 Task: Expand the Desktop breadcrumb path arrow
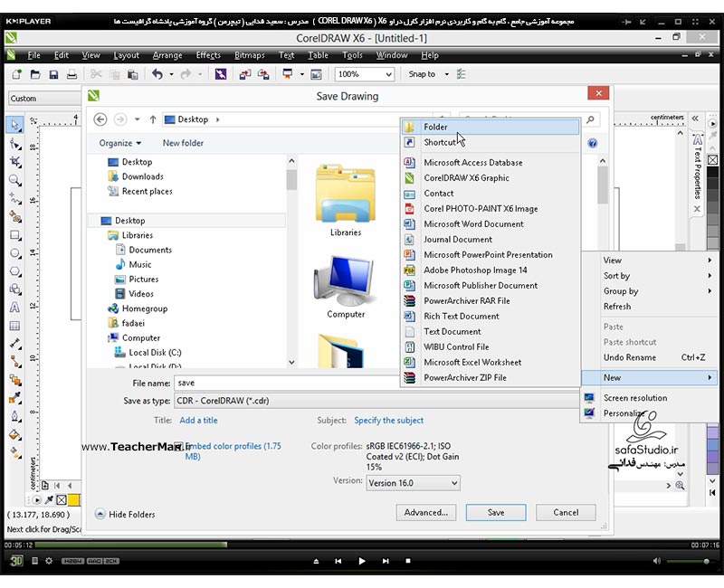pos(217,119)
